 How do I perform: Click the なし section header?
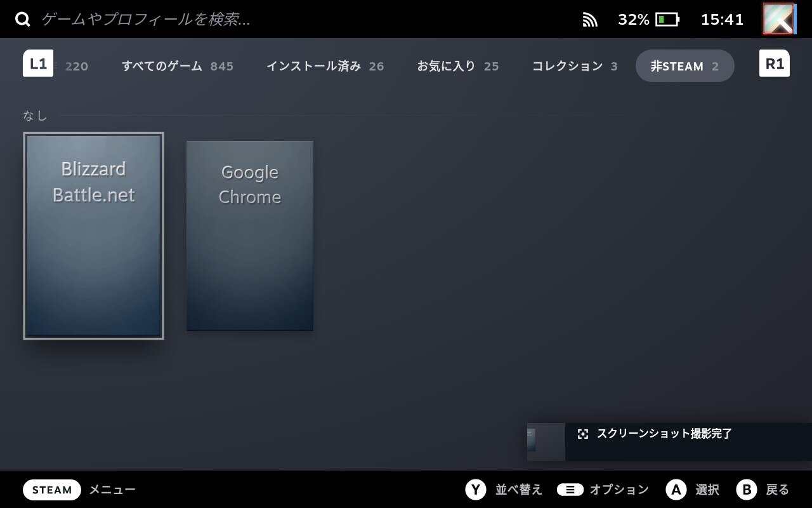tap(35, 116)
